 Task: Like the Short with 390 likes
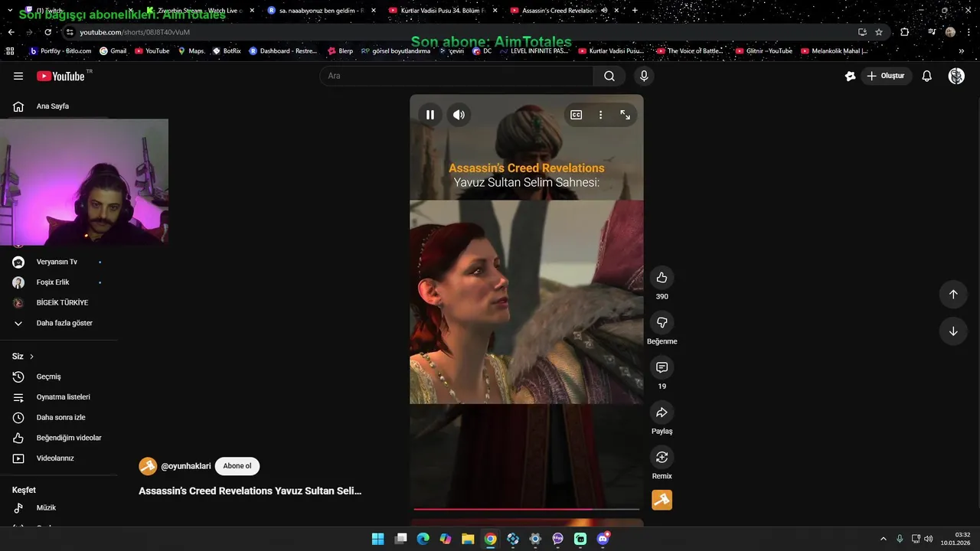(662, 278)
